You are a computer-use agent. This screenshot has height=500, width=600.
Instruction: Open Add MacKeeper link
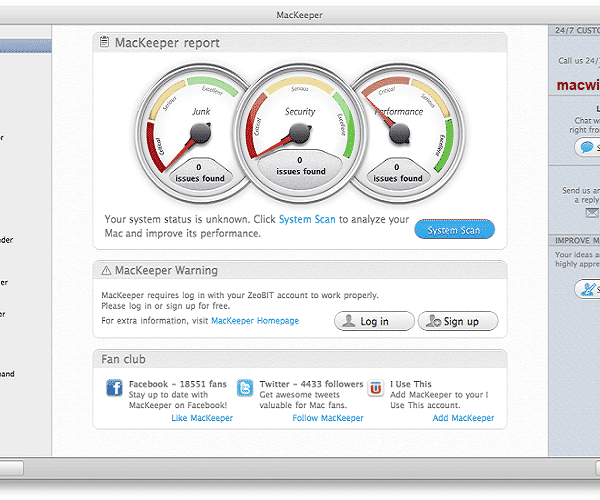463,418
